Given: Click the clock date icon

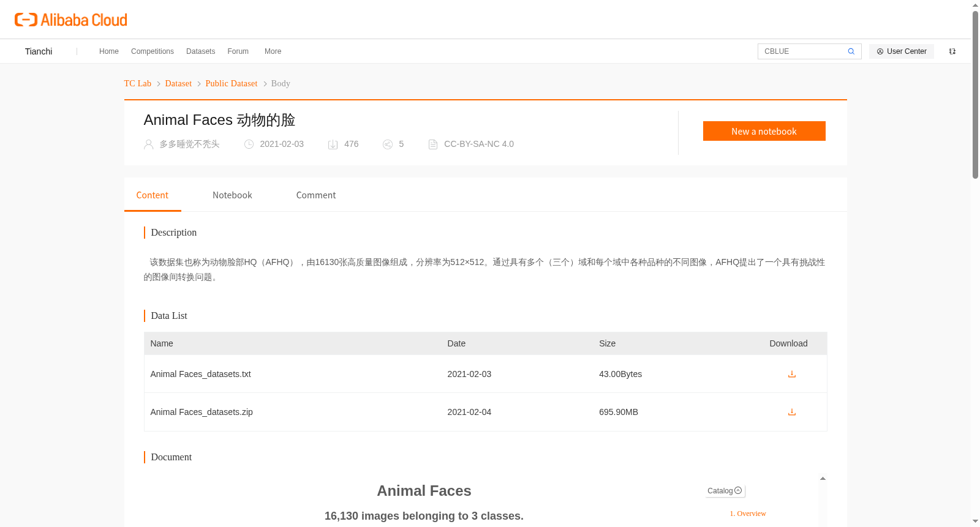Looking at the screenshot, I should point(249,144).
